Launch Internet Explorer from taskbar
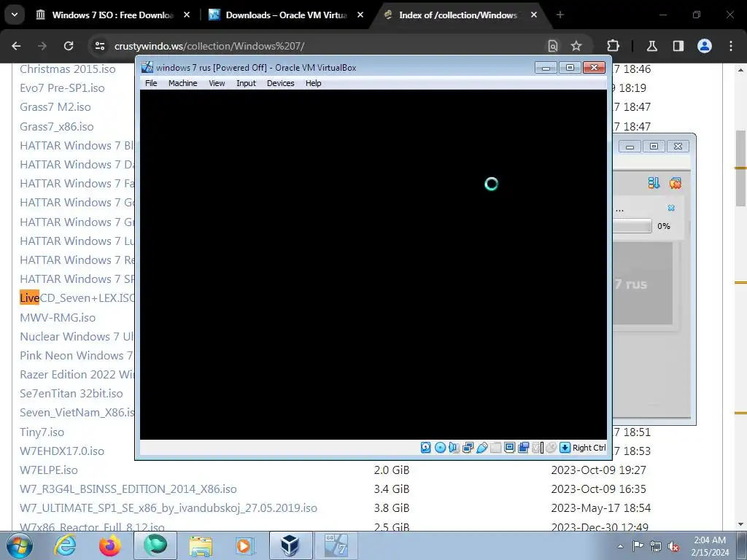Viewport: 747px width, 560px height. pyautogui.click(x=65, y=545)
